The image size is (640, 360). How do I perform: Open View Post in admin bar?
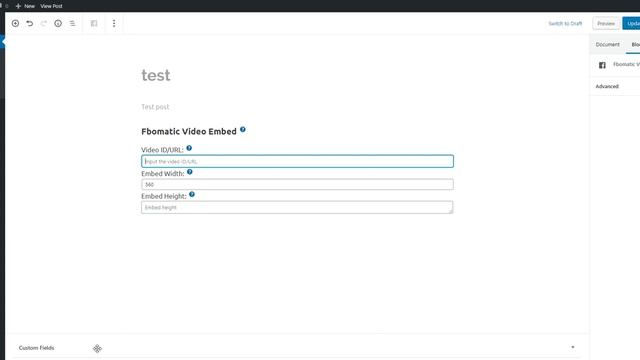pos(51,6)
